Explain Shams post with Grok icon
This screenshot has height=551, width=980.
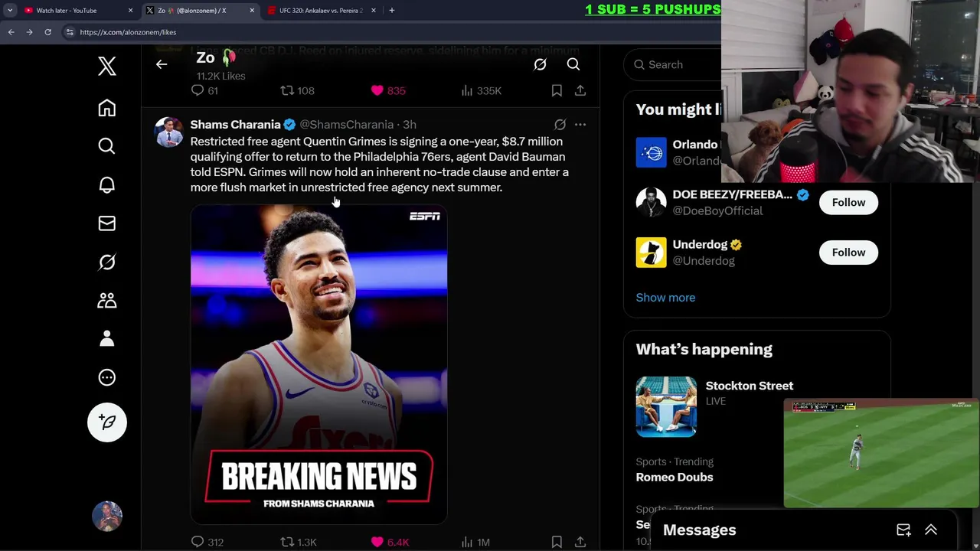coord(560,124)
